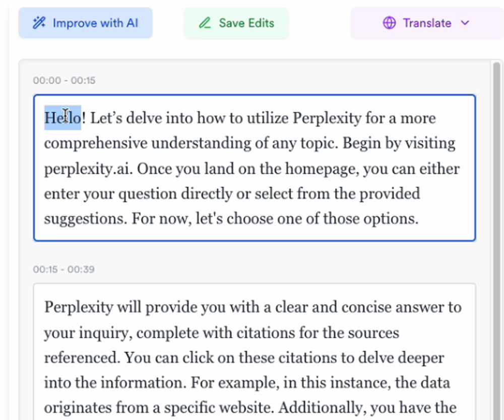Place cursor on the word homepage
The image size is (504, 420).
tap(322, 169)
